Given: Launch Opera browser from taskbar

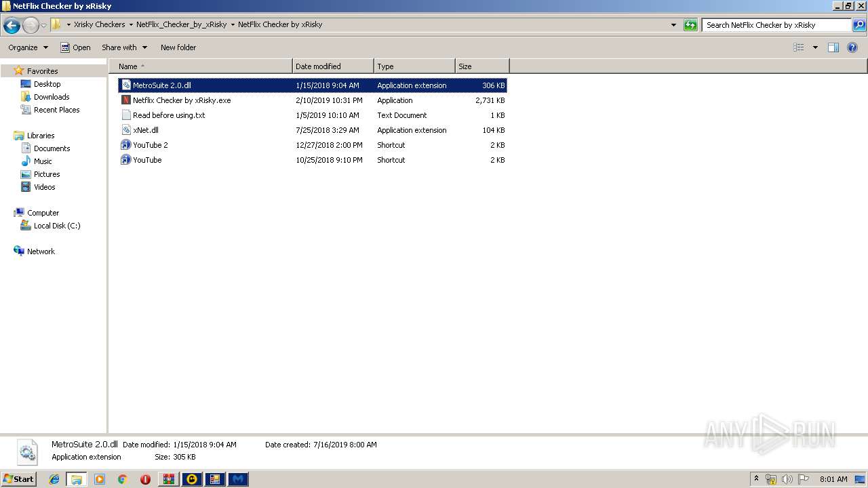Looking at the screenshot, I should pyautogui.click(x=145, y=479).
